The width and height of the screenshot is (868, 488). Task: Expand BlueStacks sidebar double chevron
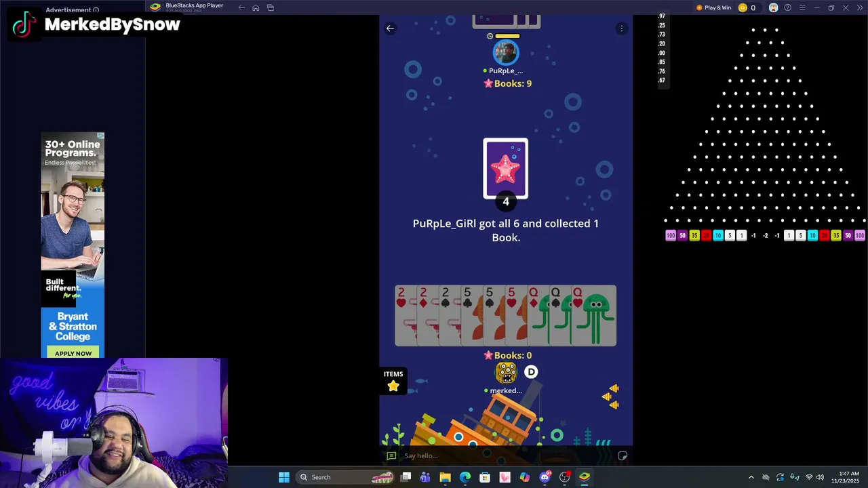click(x=859, y=7)
